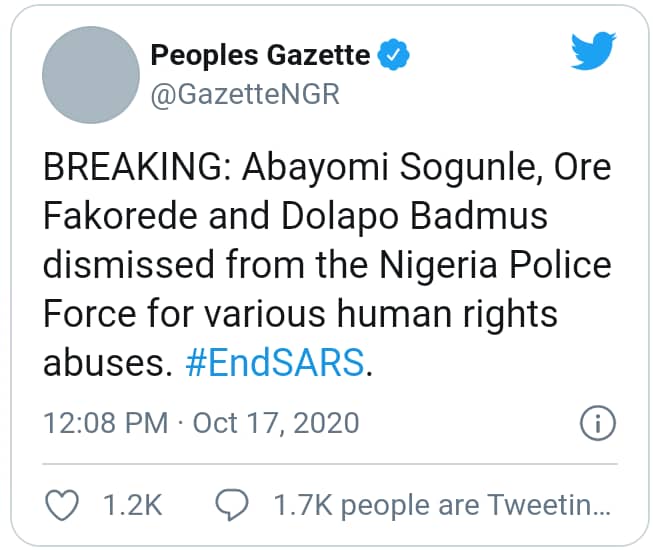Open the tweet info circle icon

point(596,424)
